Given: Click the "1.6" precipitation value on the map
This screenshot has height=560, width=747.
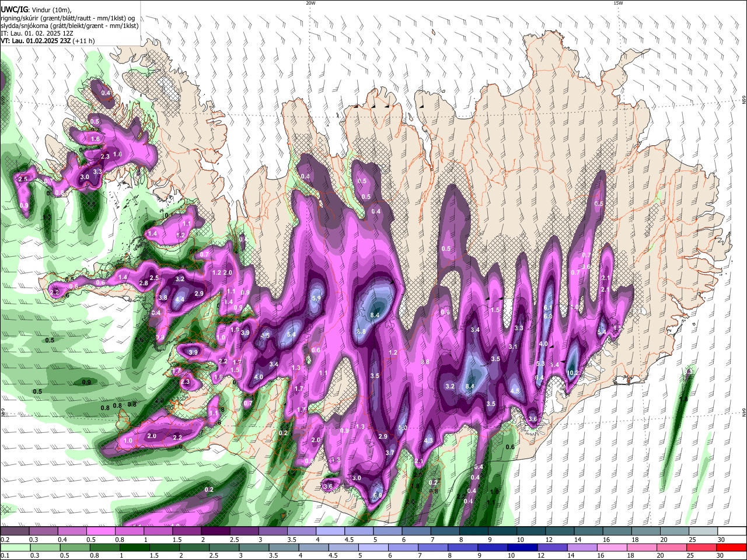Looking at the screenshot, I should click(95, 139).
